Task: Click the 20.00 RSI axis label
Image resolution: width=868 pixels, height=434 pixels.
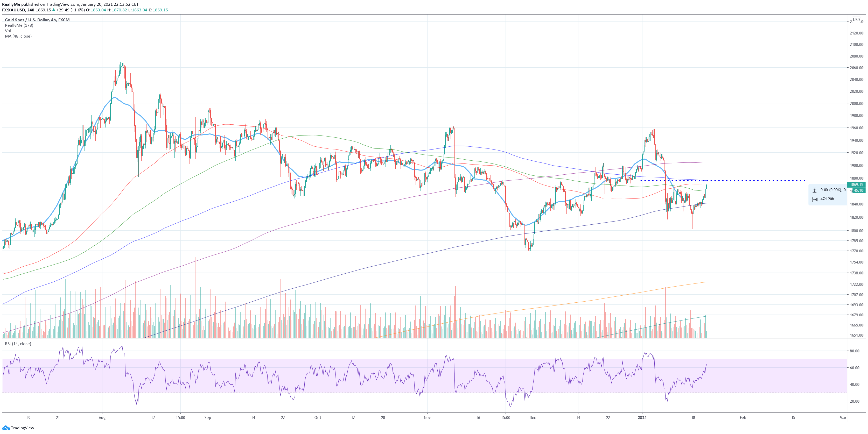Action: pyautogui.click(x=855, y=401)
